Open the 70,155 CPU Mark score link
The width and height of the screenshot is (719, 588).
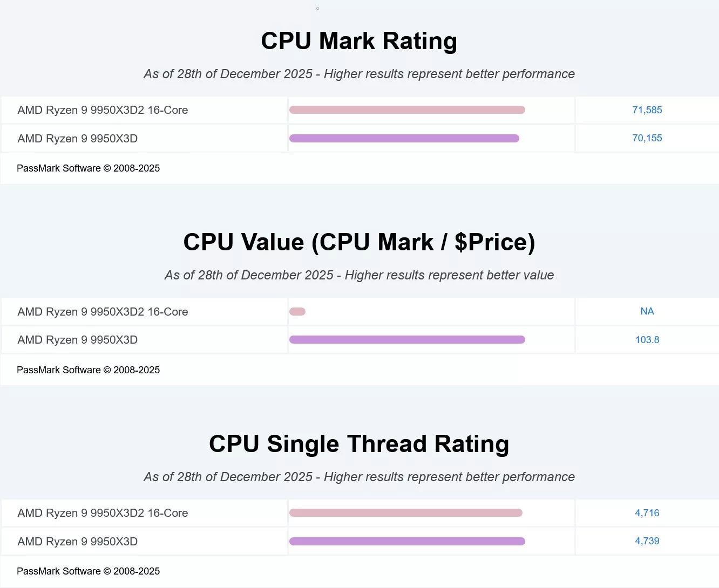pyautogui.click(x=647, y=138)
